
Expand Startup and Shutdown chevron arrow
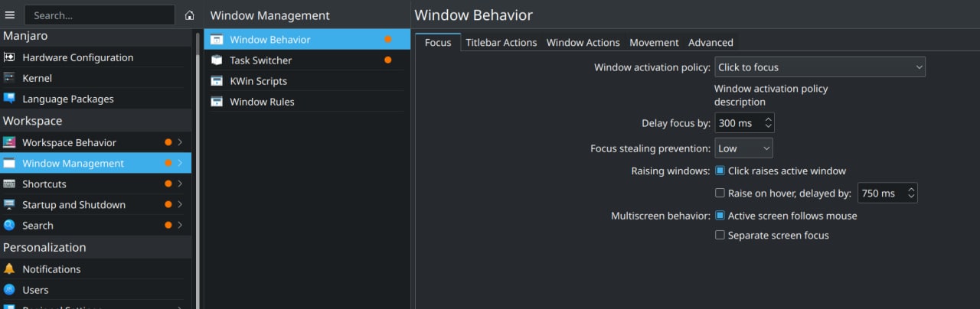tap(180, 204)
